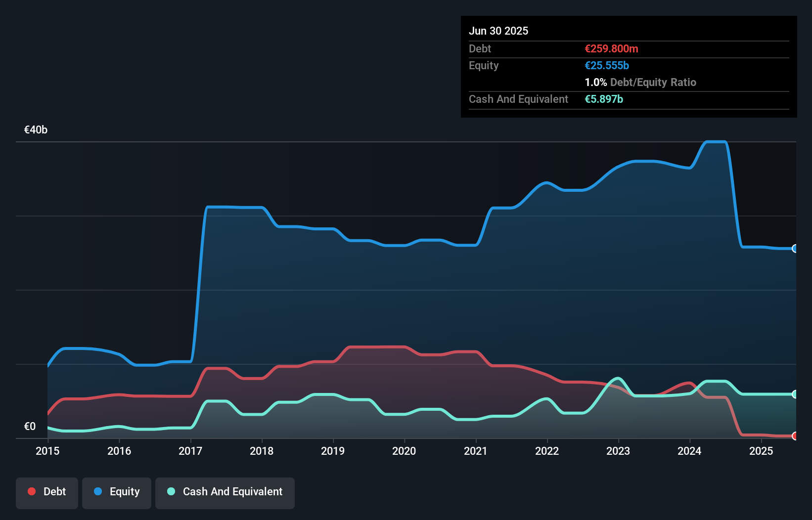
Task: Select the 2025 axis label
Action: (761, 451)
